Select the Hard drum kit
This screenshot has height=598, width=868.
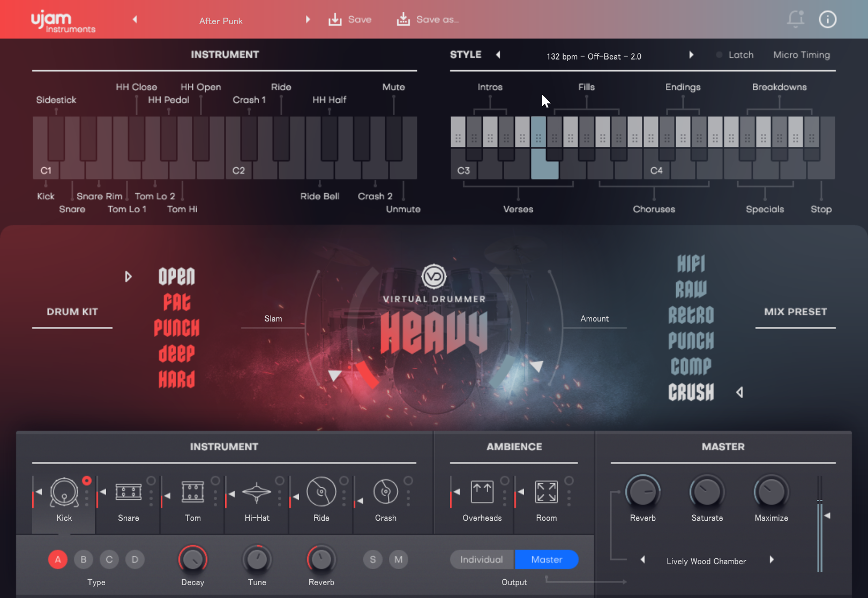tap(177, 379)
